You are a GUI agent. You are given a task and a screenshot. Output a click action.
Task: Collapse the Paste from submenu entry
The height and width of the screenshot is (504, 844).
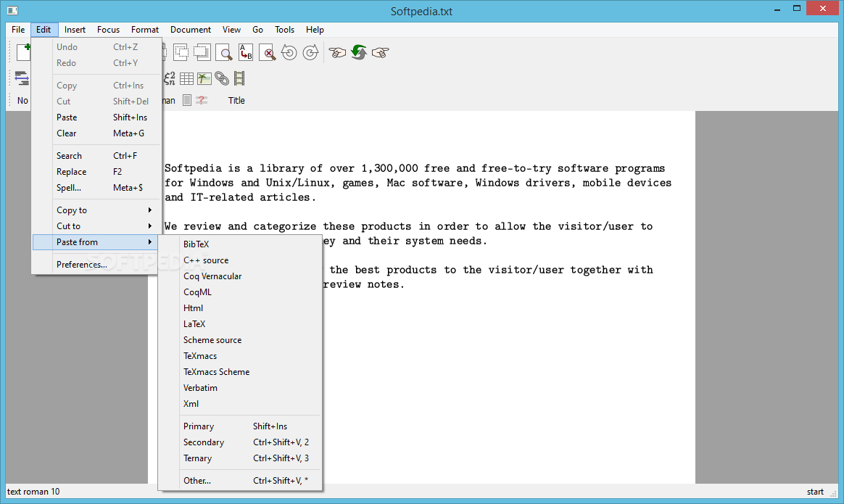(x=96, y=241)
